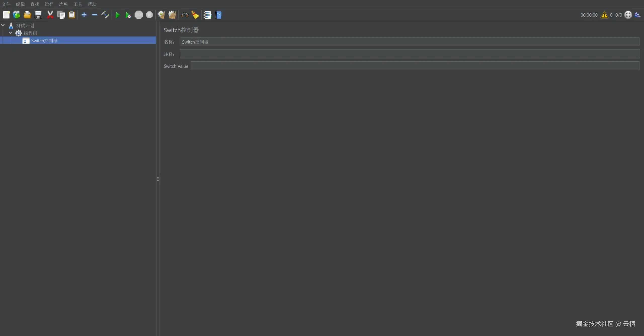Viewport: 644px width, 336px height.
Task: Click the Cut scissors icon
Action: coord(50,15)
